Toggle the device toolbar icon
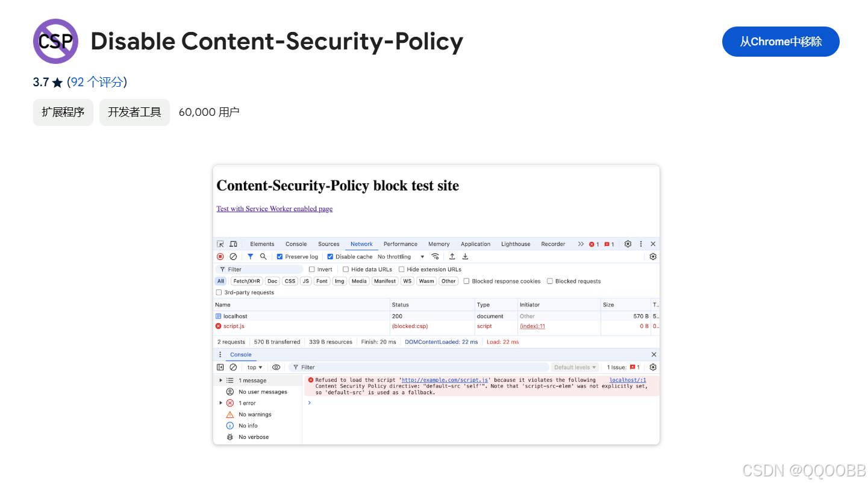 [x=234, y=244]
